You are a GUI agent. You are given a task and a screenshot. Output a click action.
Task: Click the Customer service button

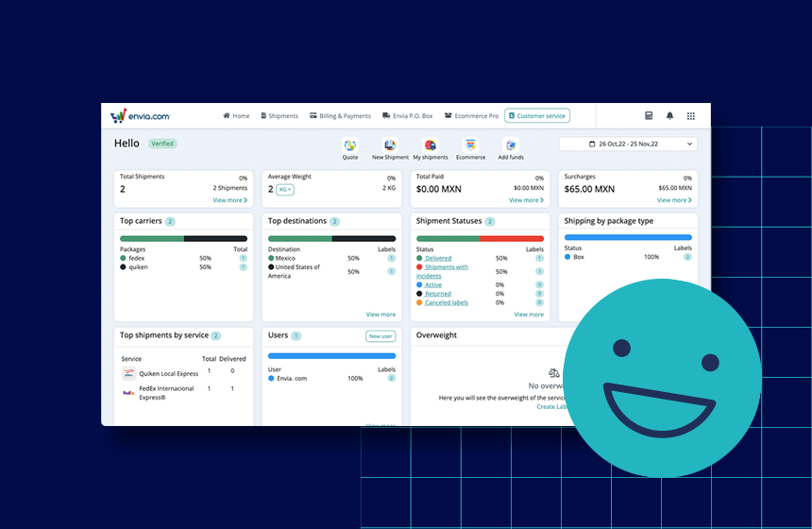tap(537, 115)
